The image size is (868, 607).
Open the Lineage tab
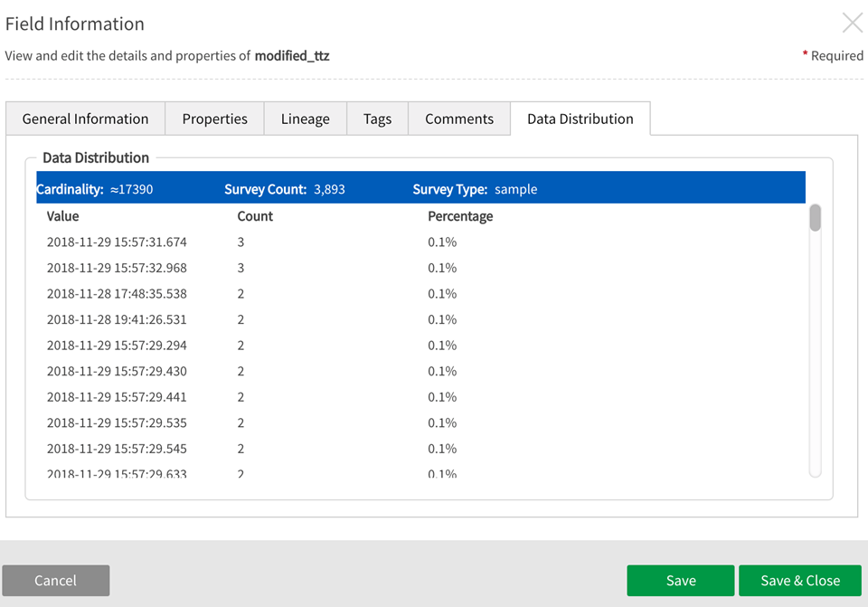click(305, 119)
